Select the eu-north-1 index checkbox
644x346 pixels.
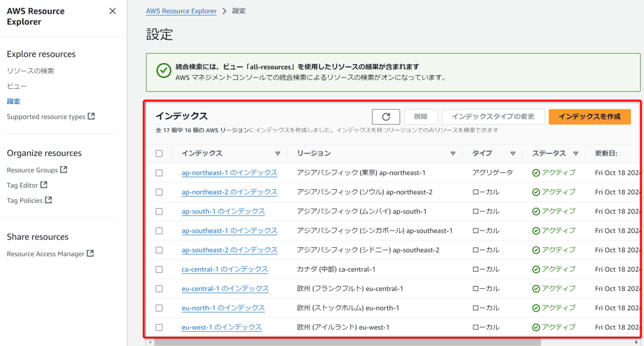159,308
